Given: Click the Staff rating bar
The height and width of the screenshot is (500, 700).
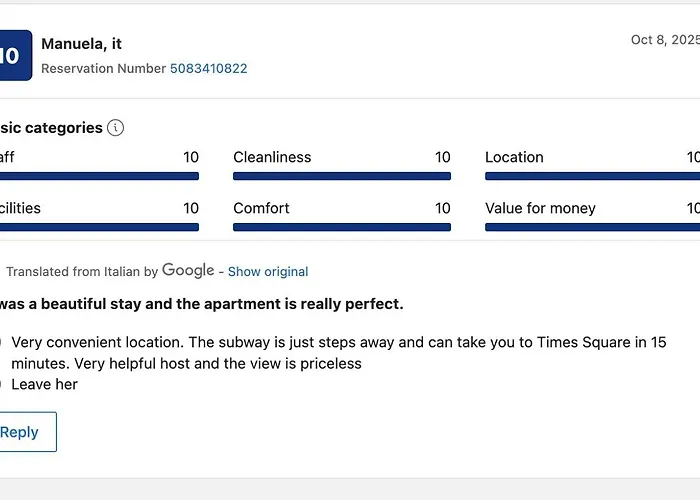Looking at the screenshot, I should tap(99, 176).
